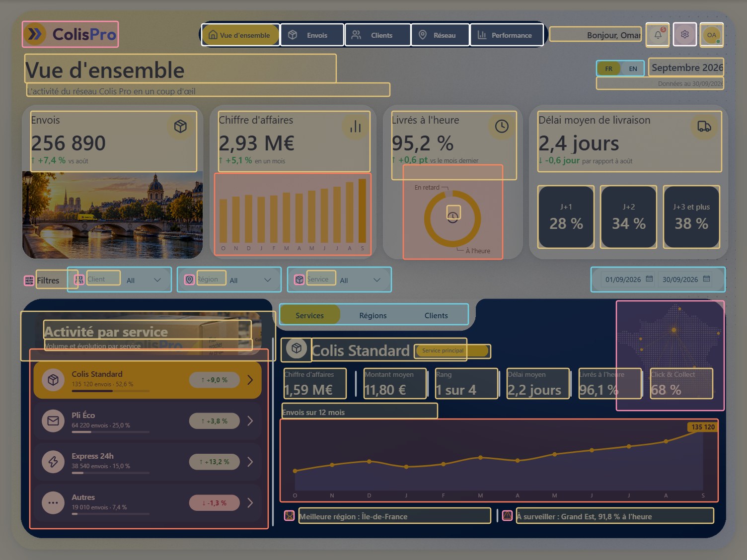Viewport: 747px width, 560px height.
Task: Open the notifications bell
Action: tap(658, 35)
